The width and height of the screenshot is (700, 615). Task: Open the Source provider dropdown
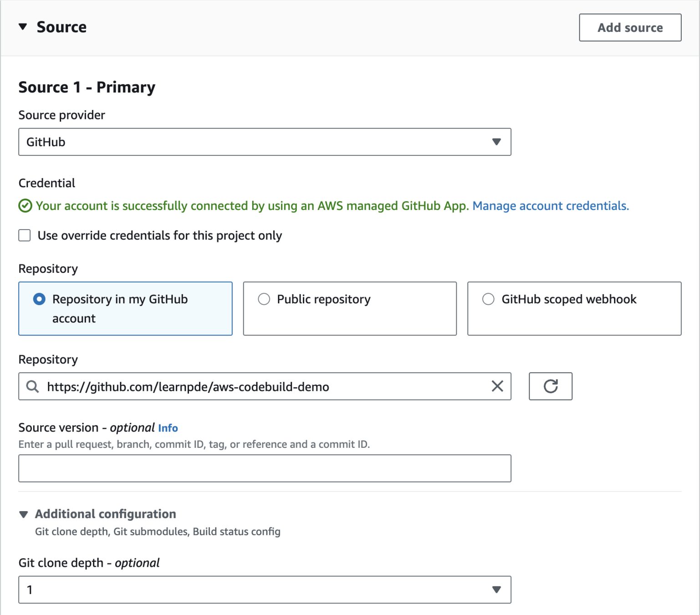264,142
